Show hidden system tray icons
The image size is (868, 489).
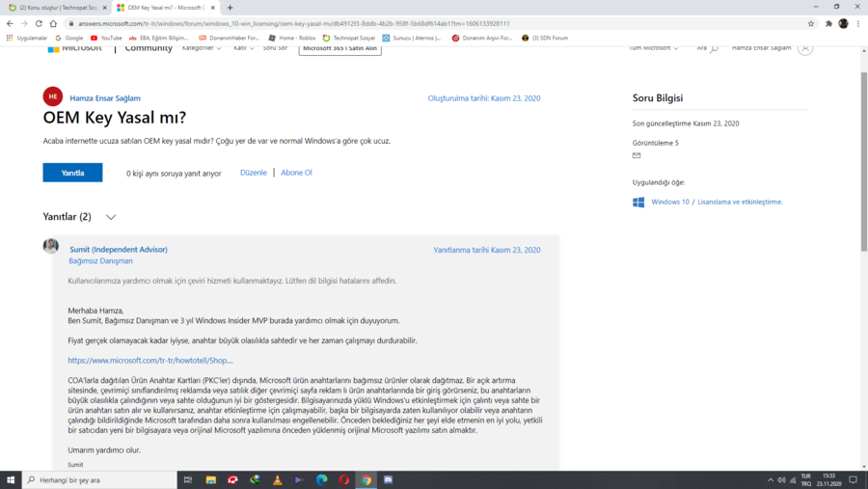[x=771, y=480]
